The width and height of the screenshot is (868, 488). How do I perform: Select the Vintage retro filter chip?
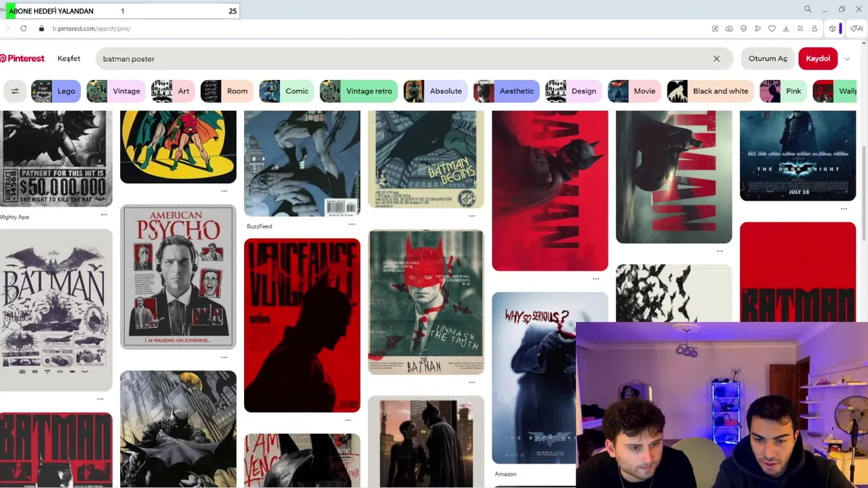pyautogui.click(x=359, y=91)
